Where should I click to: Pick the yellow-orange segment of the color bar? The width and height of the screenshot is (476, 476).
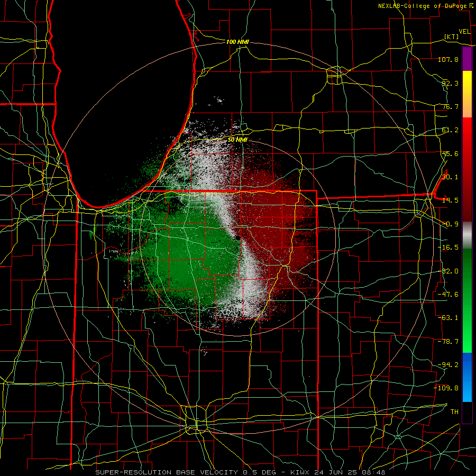tap(467, 94)
